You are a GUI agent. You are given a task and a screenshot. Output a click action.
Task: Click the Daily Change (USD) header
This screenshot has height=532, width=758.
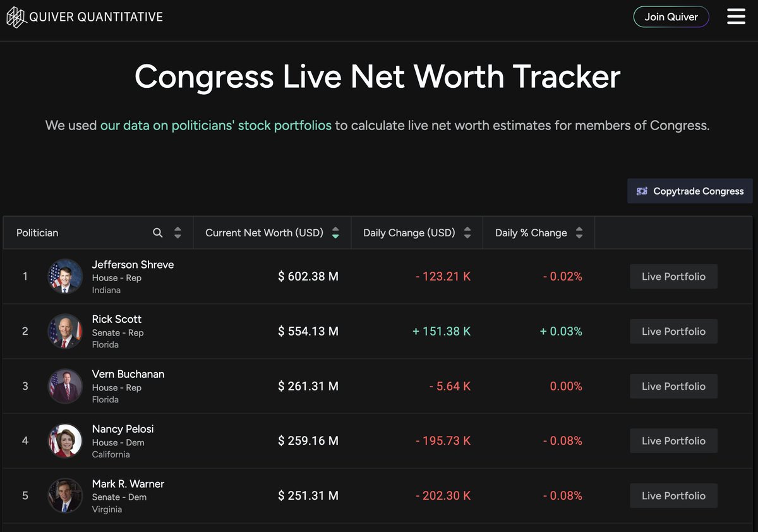tap(409, 233)
